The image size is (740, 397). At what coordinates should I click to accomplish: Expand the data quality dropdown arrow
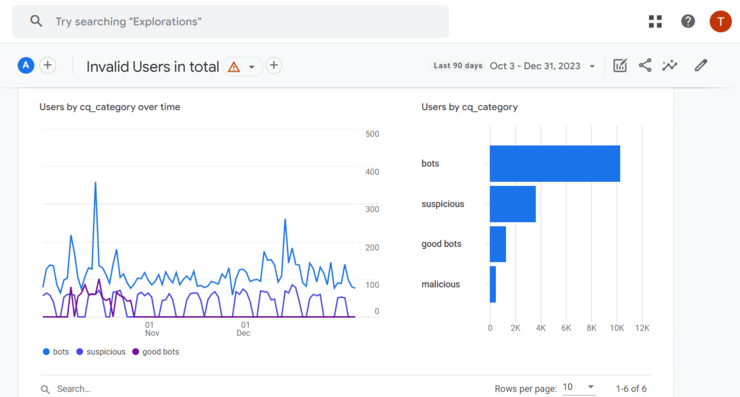(252, 67)
